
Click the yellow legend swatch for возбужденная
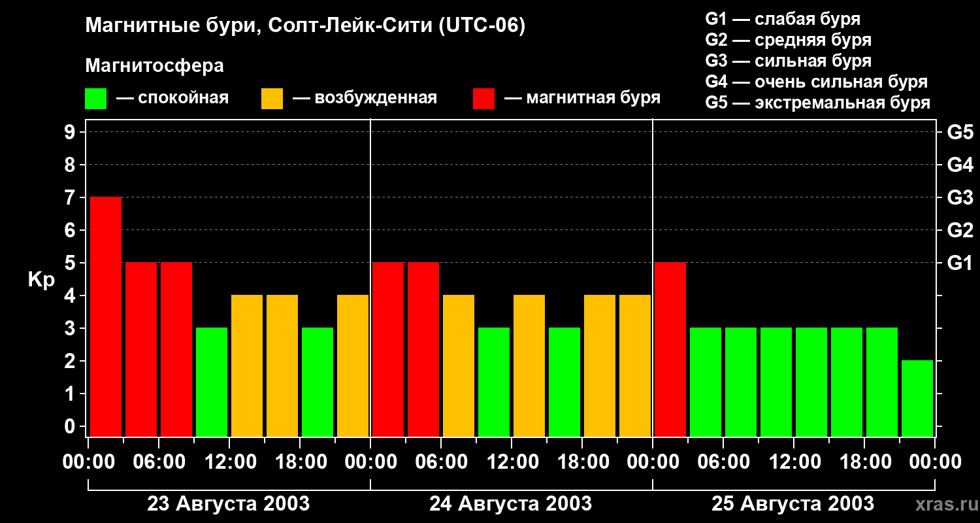272,99
